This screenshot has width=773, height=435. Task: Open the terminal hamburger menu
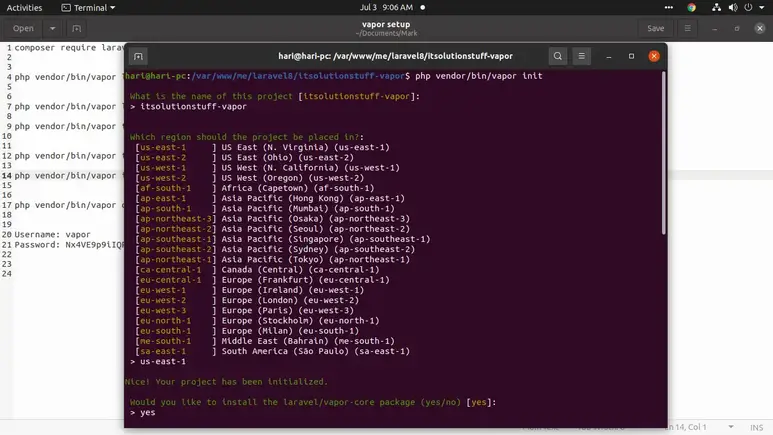point(582,56)
